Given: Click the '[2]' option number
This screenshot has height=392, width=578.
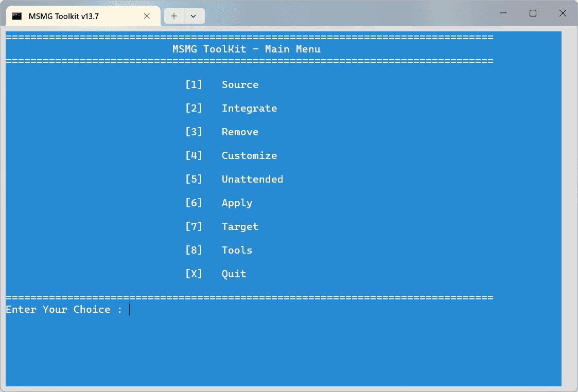Looking at the screenshot, I should tap(194, 109).
